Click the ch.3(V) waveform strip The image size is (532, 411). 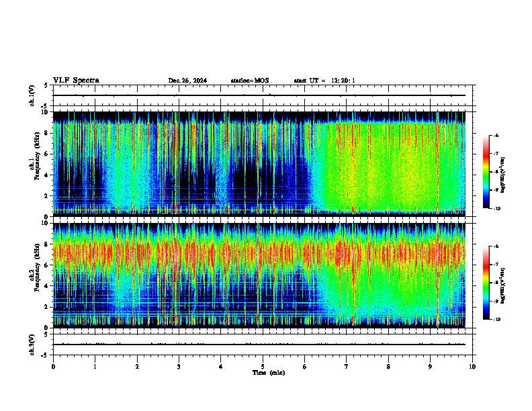tap(263, 345)
